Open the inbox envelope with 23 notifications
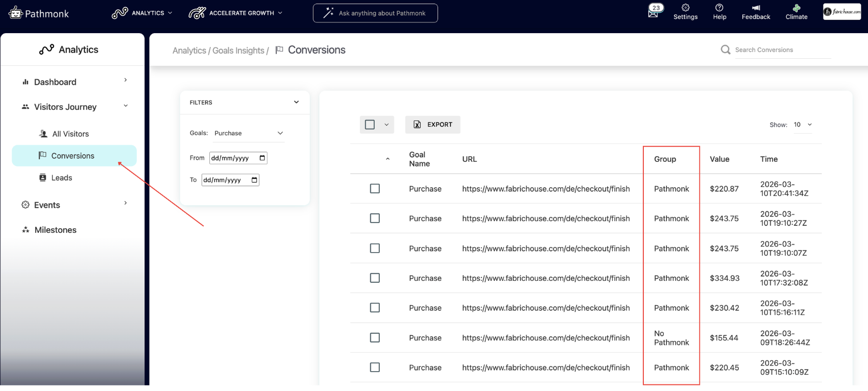 click(654, 13)
